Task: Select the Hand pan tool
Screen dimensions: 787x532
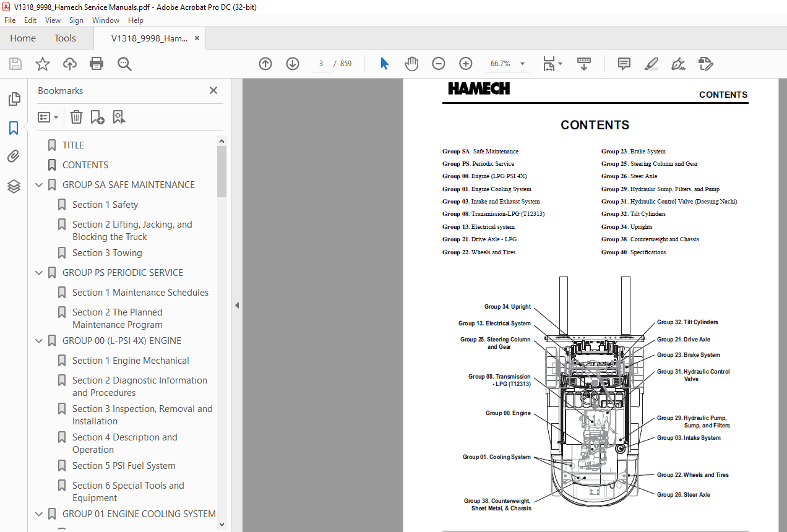Action: point(411,64)
